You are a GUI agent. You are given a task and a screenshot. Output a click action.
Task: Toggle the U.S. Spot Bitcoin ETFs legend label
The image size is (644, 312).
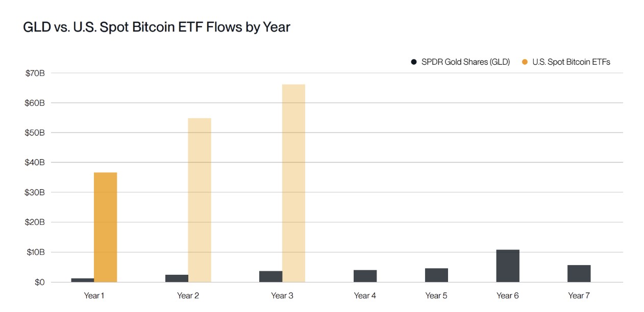[x=571, y=62]
